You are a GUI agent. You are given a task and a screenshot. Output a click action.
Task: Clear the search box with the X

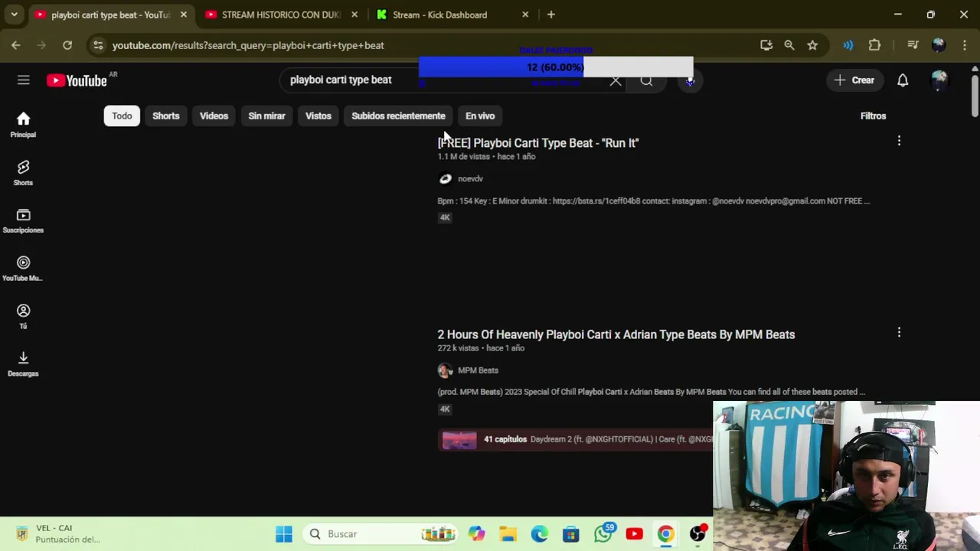coord(616,80)
